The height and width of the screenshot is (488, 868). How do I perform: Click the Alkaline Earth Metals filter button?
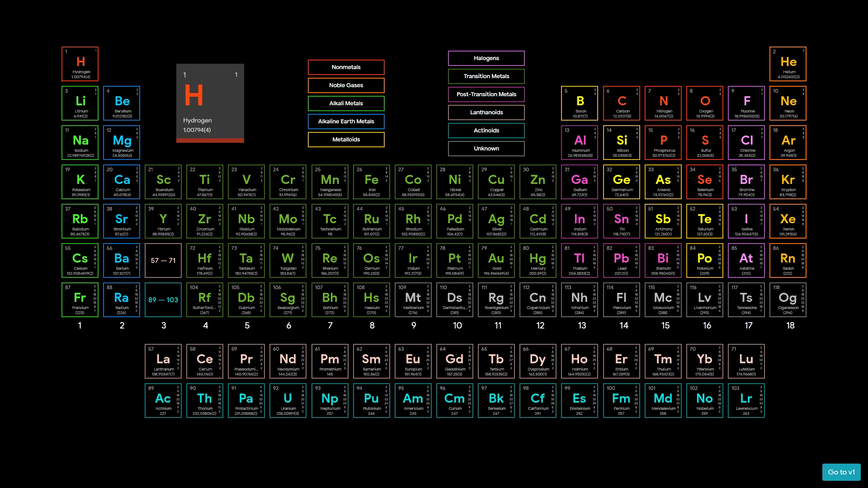click(346, 121)
